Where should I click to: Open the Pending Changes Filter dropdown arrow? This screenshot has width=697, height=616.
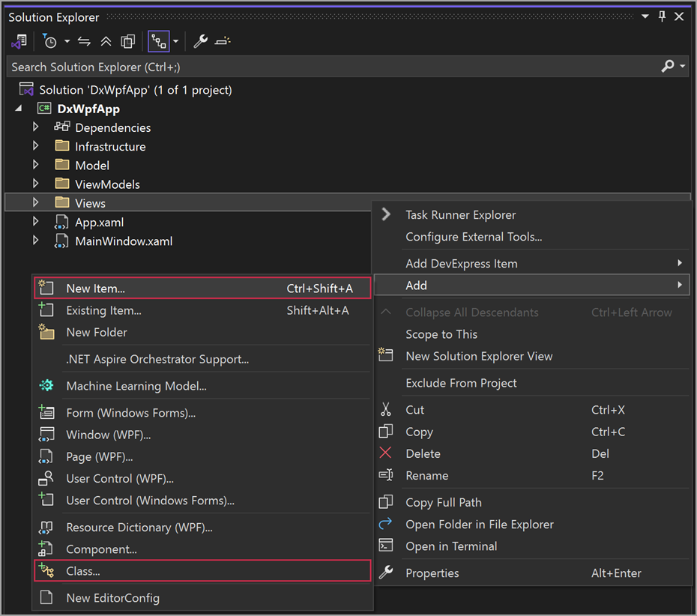[67, 42]
